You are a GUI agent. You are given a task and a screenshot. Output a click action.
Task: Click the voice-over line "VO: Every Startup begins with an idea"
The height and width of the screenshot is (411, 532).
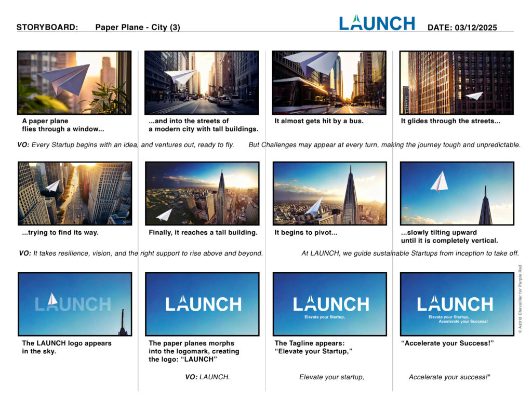click(x=126, y=145)
